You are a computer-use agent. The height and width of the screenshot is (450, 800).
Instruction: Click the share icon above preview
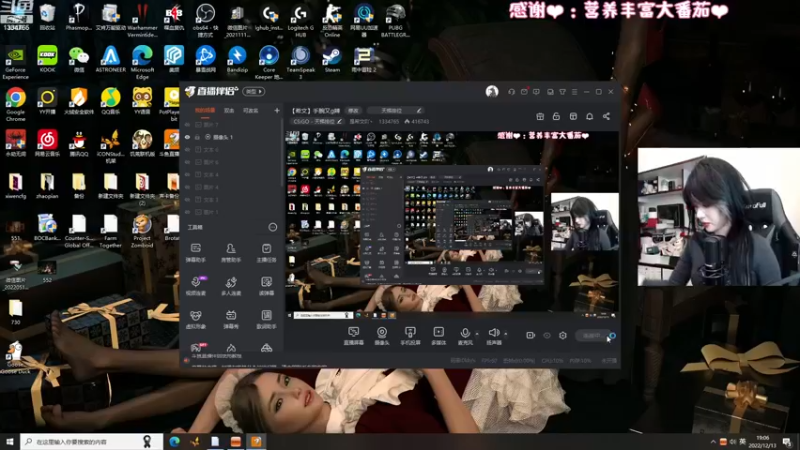pyautogui.click(x=606, y=116)
